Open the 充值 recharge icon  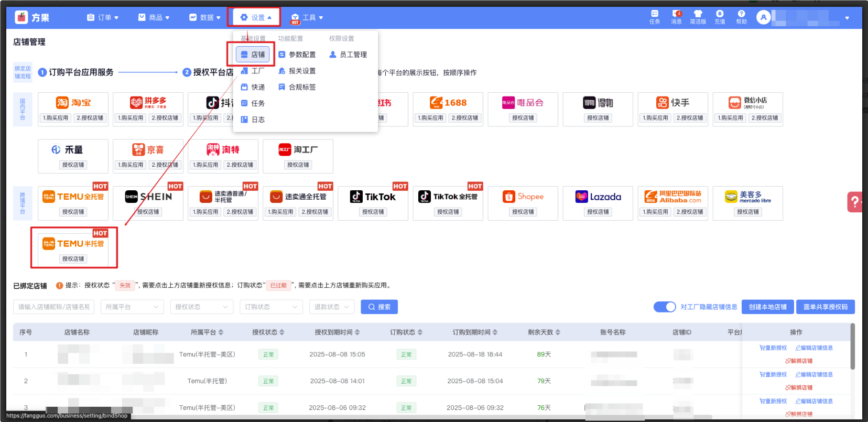point(720,14)
